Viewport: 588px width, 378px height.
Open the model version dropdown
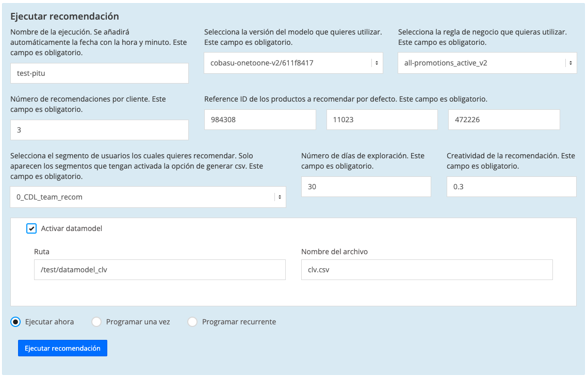(x=293, y=63)
